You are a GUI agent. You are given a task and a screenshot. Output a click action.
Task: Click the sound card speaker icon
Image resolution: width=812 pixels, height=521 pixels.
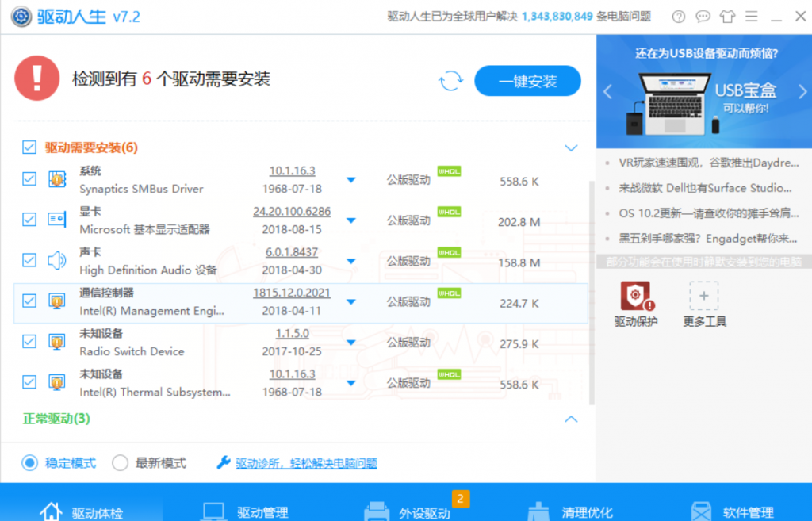coord(56,260)
